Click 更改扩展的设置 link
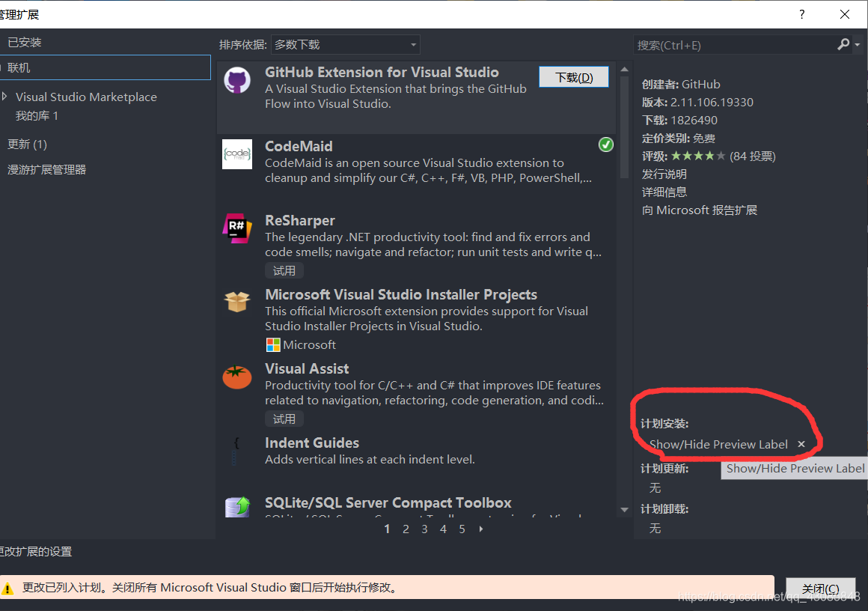The image size is (868, 611). 36,552
